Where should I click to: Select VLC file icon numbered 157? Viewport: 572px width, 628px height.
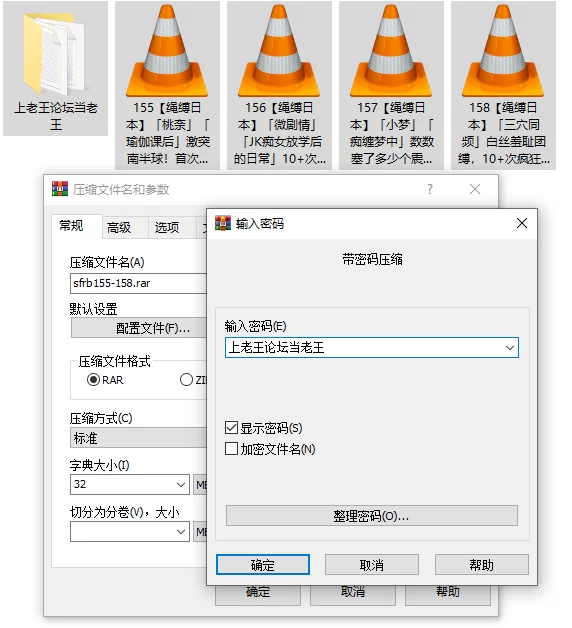coord(391,50)
